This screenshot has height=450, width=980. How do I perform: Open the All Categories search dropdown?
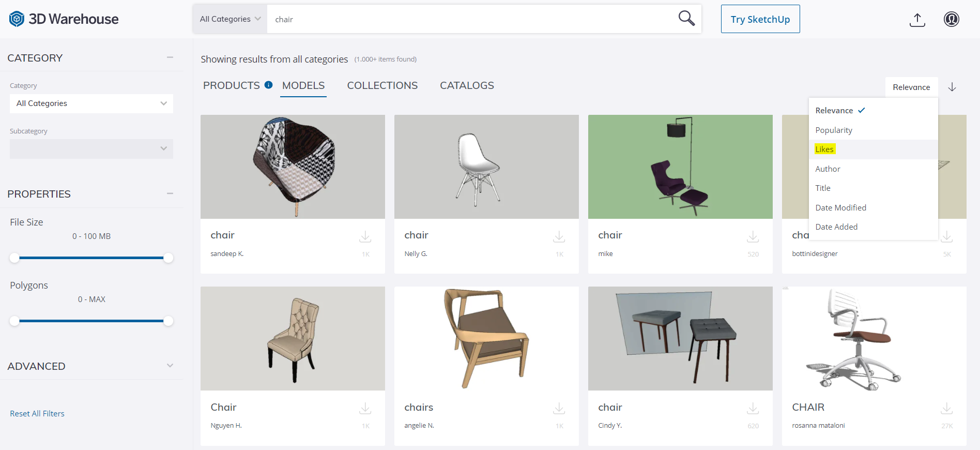pos(230,19)
